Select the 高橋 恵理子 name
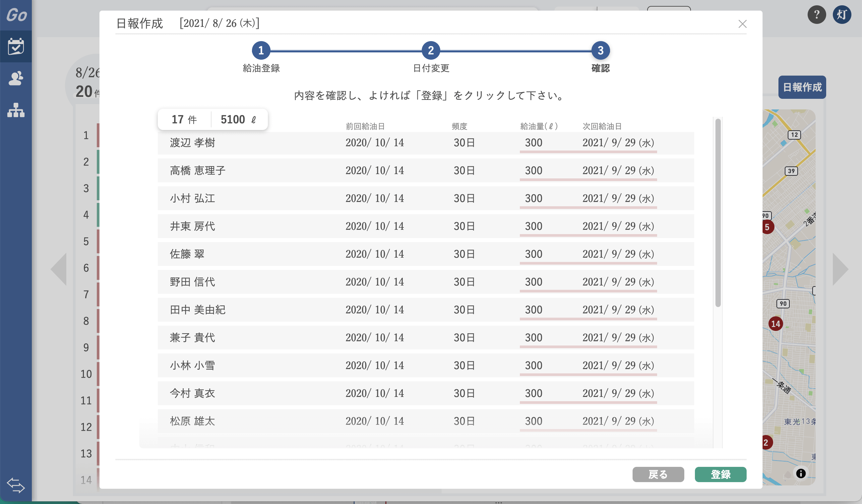Screen dimensions: 862x504 tap(198, 170)
